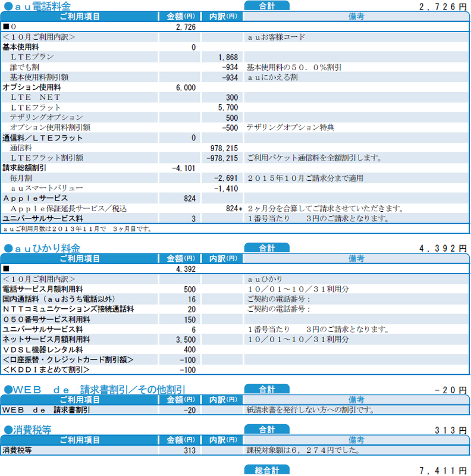Select the テザリングオプション特典 note
This screenshot has height=476, width=471.
click(x=290, y=127)
